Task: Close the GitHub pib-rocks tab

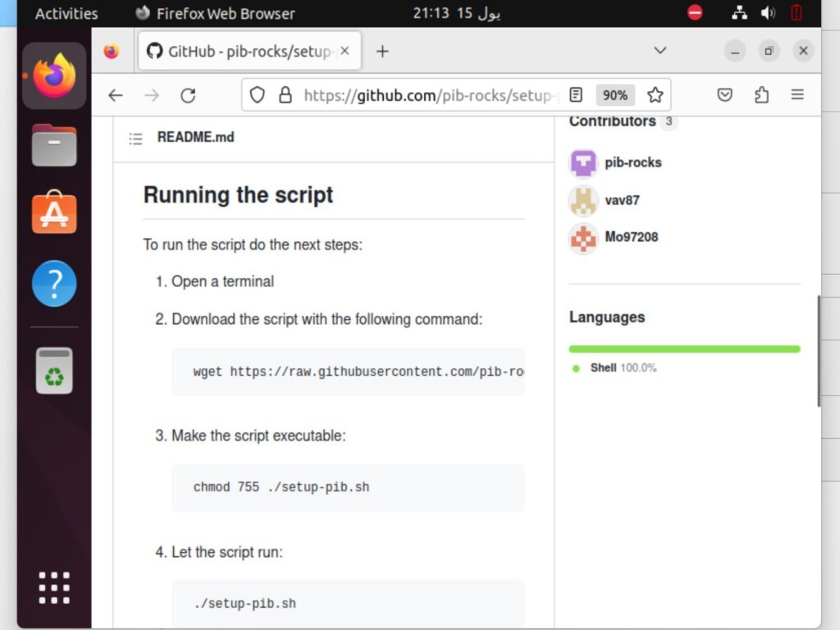Action: point(345,51)
